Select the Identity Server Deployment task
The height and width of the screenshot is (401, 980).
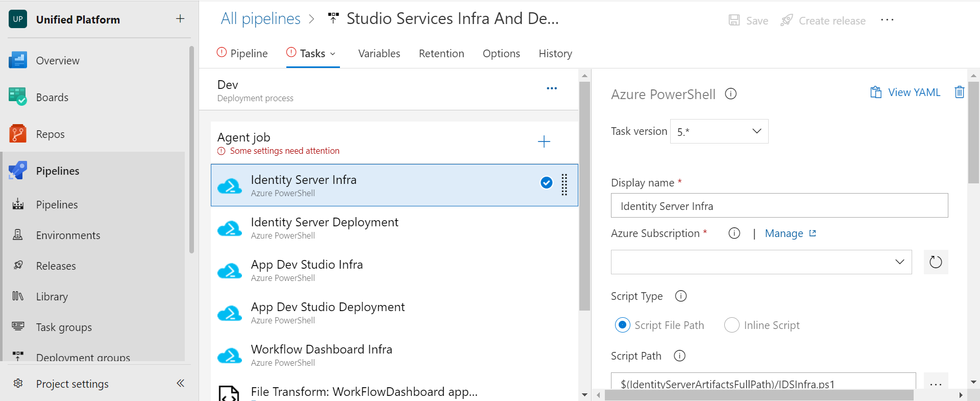click(x=394, y=228)
